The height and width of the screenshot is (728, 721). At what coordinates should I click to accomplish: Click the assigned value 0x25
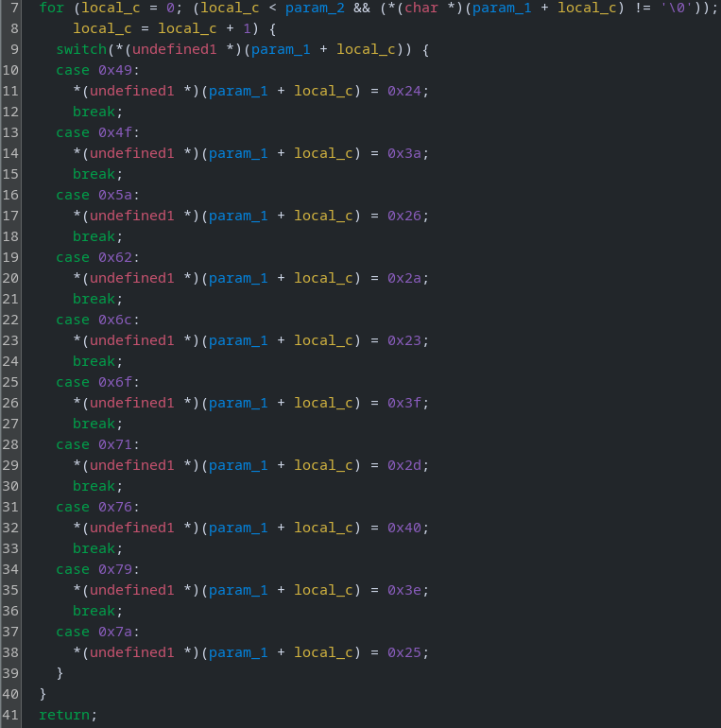click(x=404, y=652)
